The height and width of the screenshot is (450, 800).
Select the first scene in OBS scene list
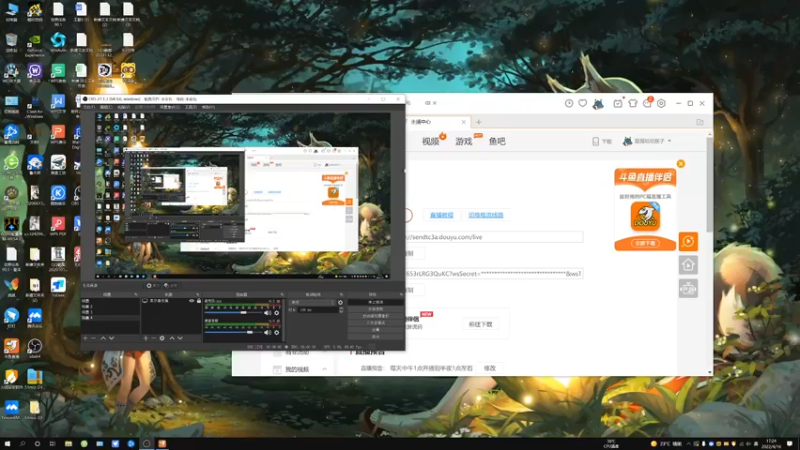110,301
